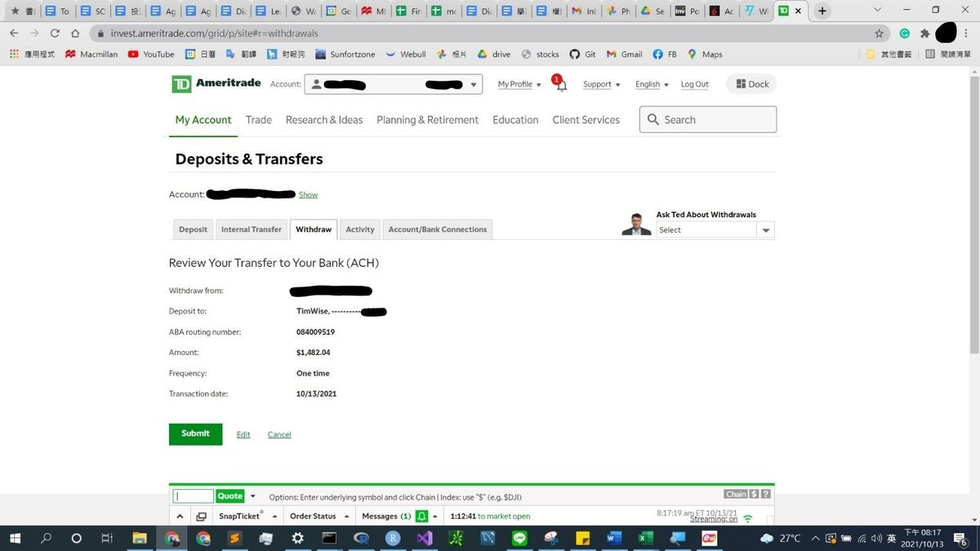This screenshot has width=980, height=551.
Task: Expand the English language menu
Action: (652, 84)
